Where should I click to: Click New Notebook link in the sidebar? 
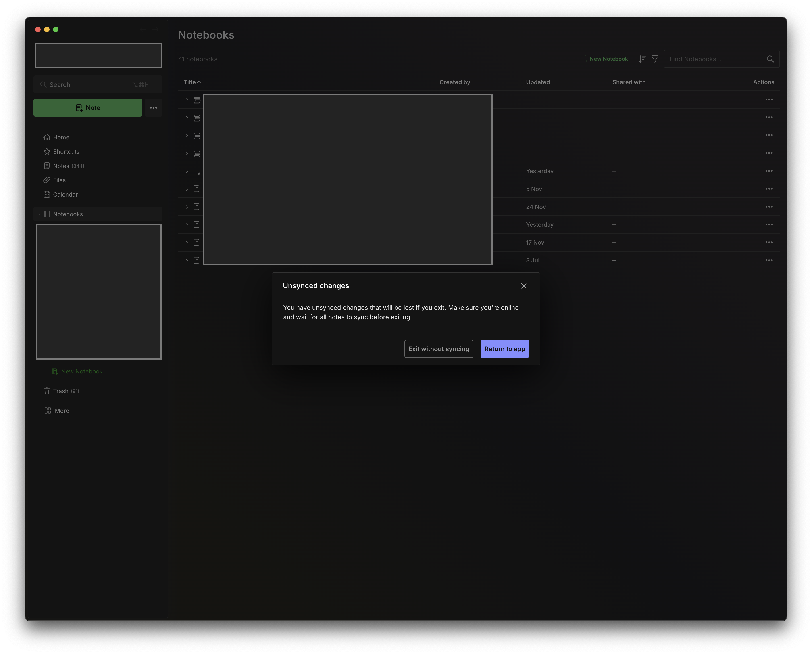click(77, 371)
